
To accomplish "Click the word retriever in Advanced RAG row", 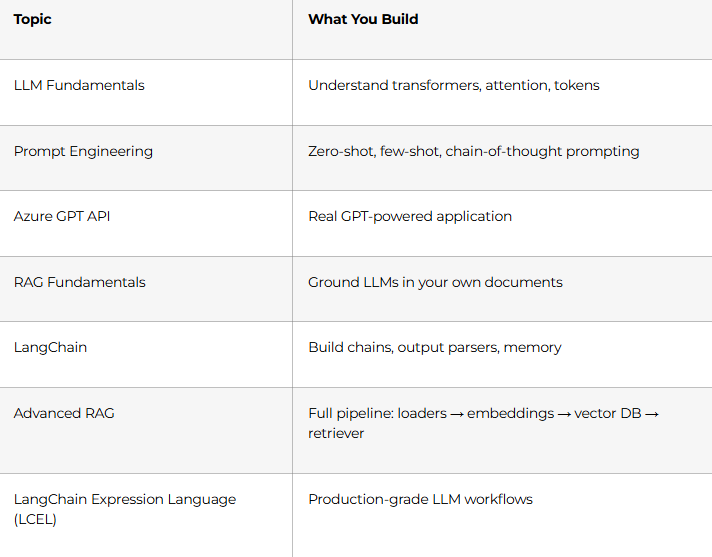I will 336,434.
